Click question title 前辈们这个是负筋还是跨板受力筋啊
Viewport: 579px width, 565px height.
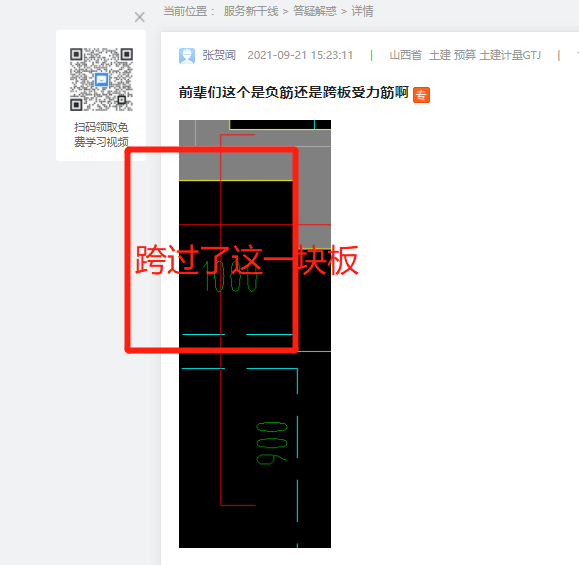tap(294, 92)
